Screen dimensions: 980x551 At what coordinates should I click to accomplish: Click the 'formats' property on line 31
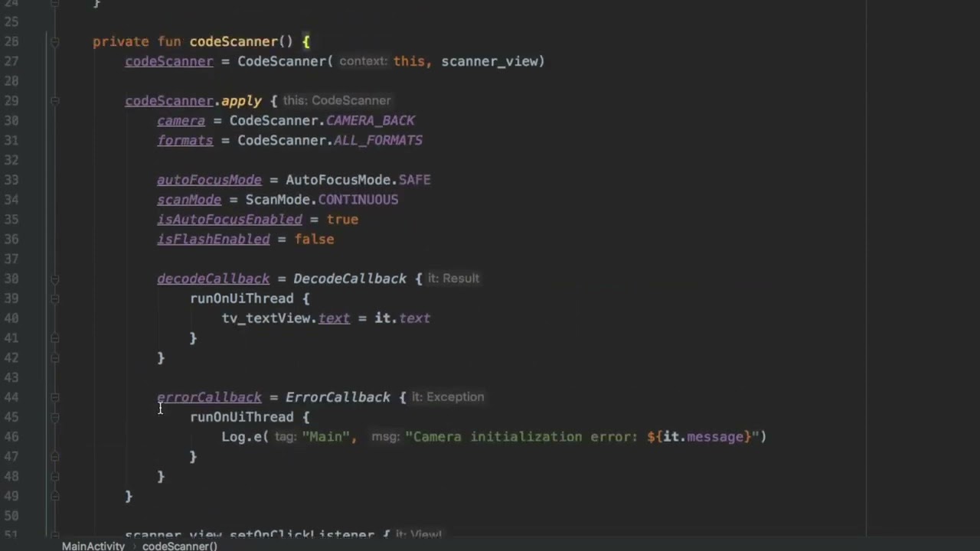point(185,140)
